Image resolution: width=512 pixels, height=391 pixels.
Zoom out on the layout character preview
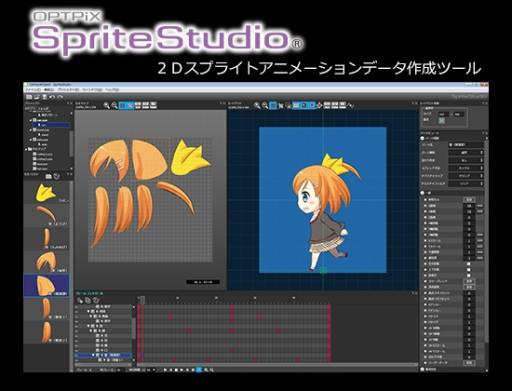265,105
